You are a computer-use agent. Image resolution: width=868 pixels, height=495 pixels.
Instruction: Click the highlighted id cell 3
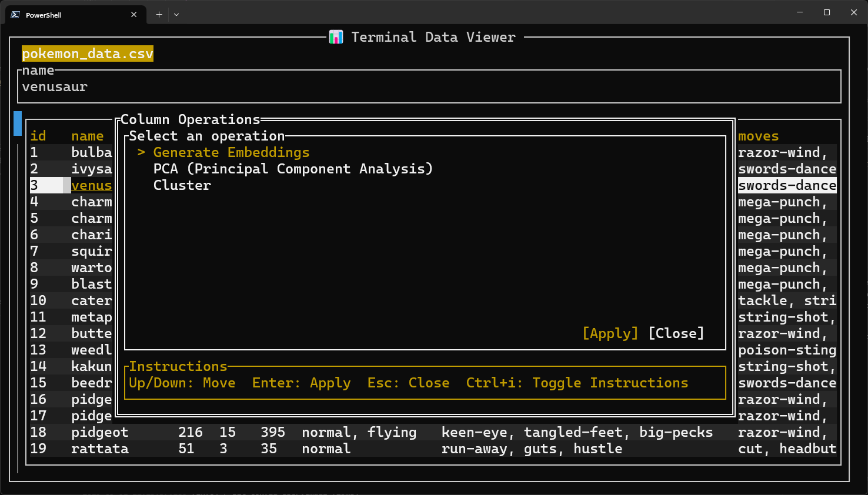(46, 185)
